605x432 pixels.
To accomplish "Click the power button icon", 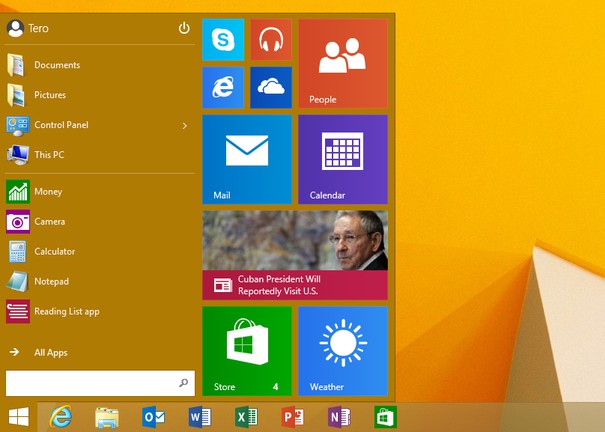I will pyautogui.click(x=184, y=28).
